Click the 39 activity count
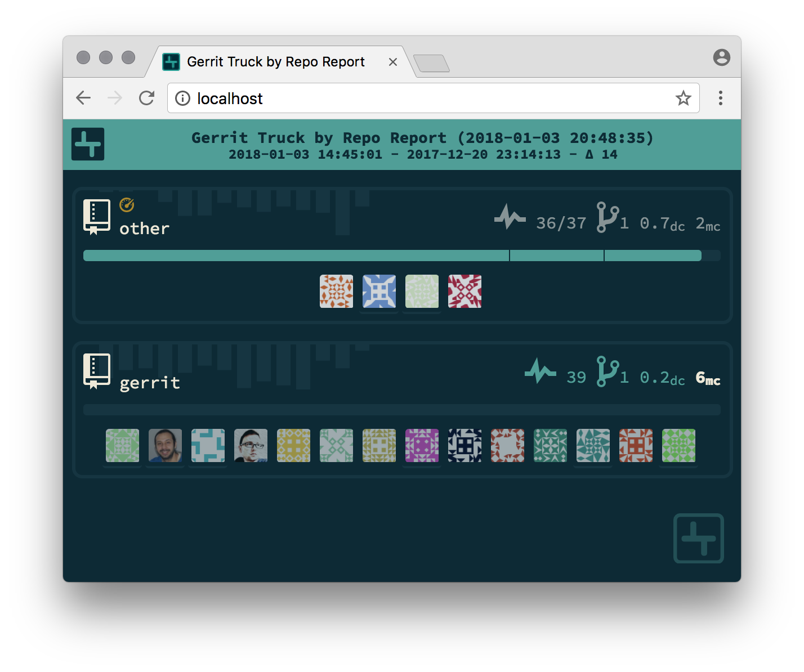Image resolution: width=804 pixels, height=672 pixels. click(577, 378)
